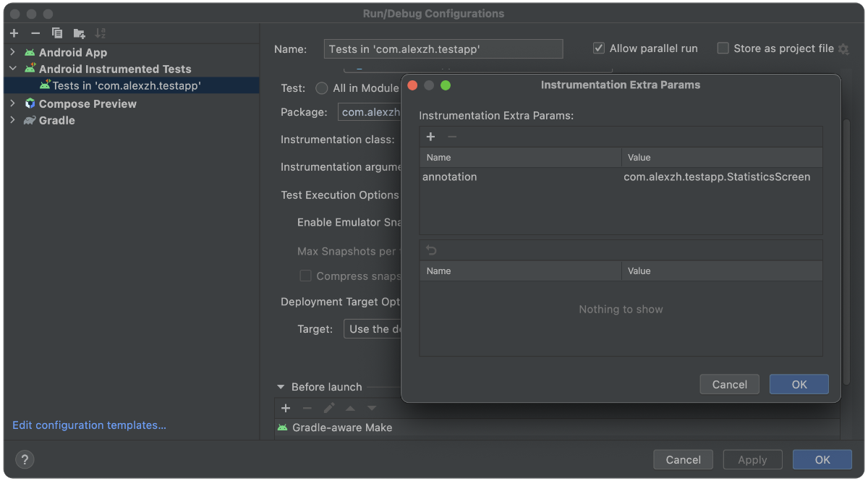Open the Store as project file gear settings
This screenshot has height=481, width=868.
pos(843,48)
